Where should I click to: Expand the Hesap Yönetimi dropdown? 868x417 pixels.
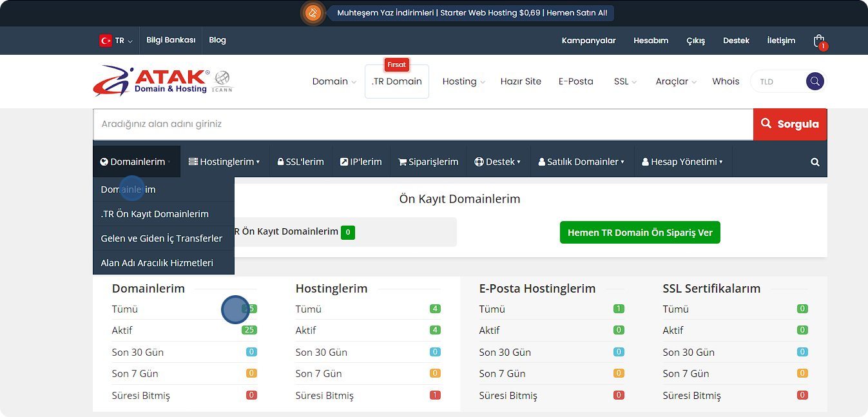point(682,162)
